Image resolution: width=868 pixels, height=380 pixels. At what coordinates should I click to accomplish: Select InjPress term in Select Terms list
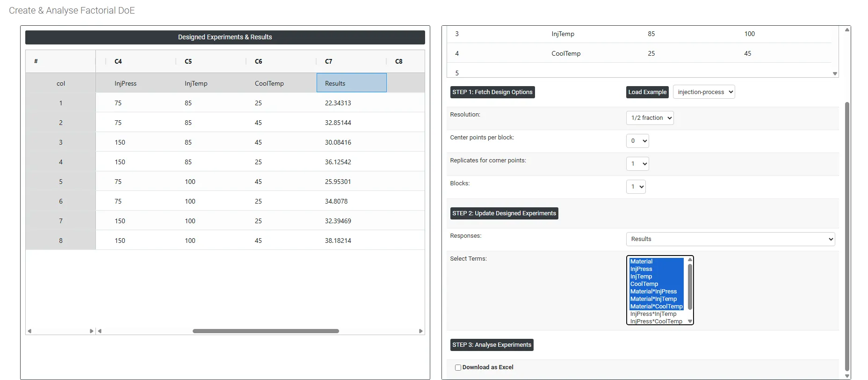(x=657, y=269)
